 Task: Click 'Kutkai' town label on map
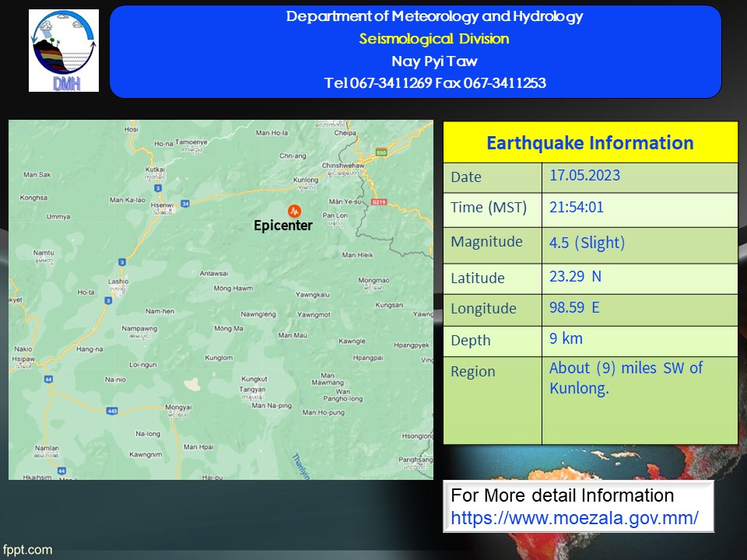point(155,169)
